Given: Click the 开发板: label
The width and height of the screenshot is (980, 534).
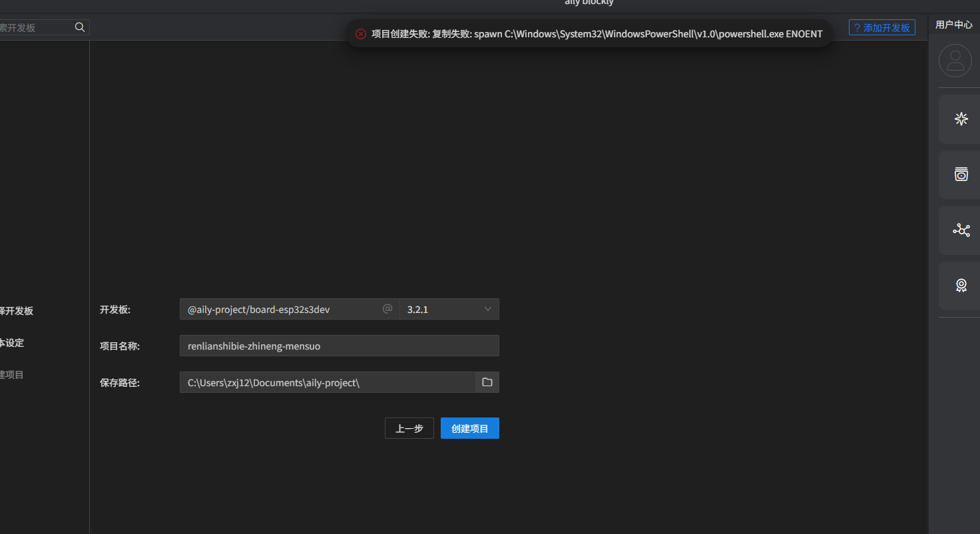Looking at the screenshot, I should [x=115, y=310].
